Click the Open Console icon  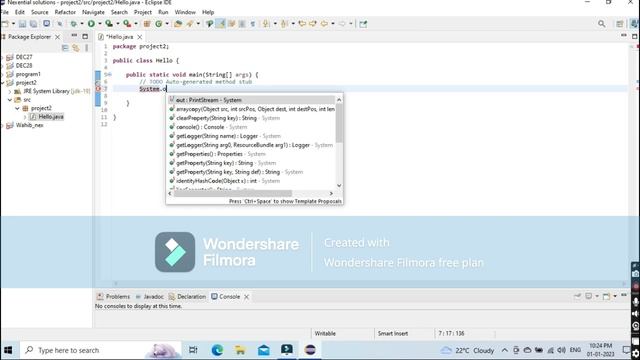(x=607, y=296)
